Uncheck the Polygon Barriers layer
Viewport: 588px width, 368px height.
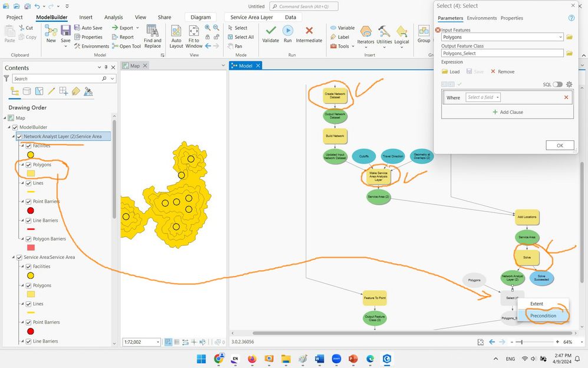click(28, 239)
